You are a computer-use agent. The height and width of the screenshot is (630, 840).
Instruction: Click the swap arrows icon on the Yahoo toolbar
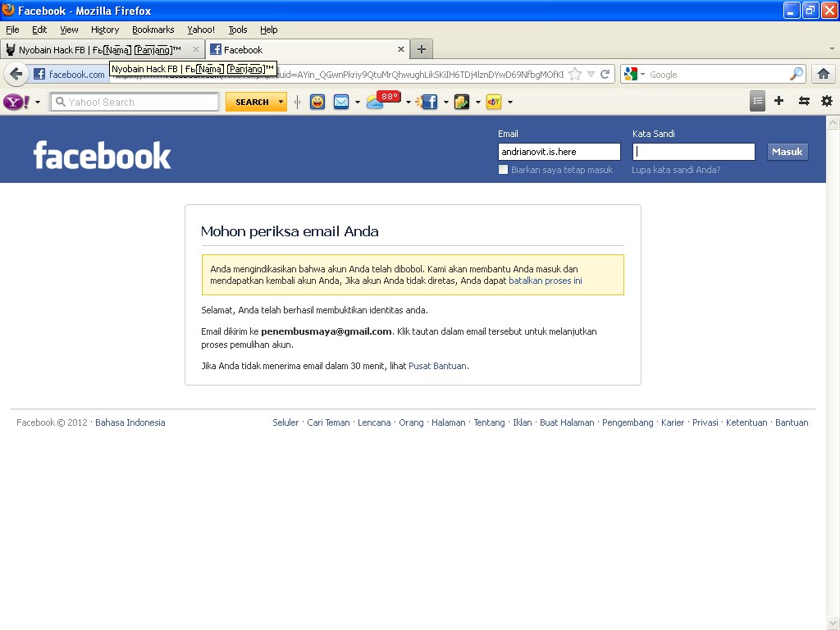[804, 101]
